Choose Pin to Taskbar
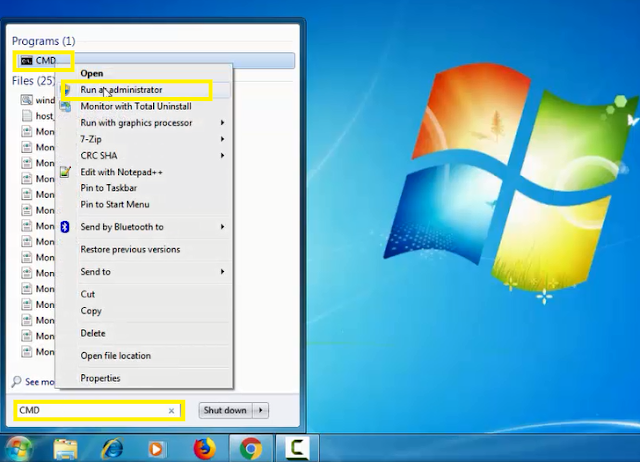Viewport: 640px width, 462px height. pos(109,188)
